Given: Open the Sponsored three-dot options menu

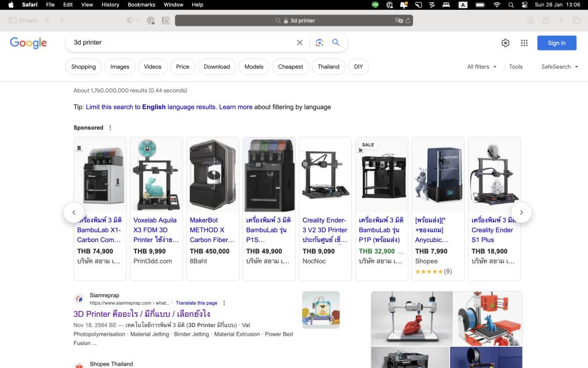Looking at the screenshot, I should pyautogui.click(x=110, y=128).
